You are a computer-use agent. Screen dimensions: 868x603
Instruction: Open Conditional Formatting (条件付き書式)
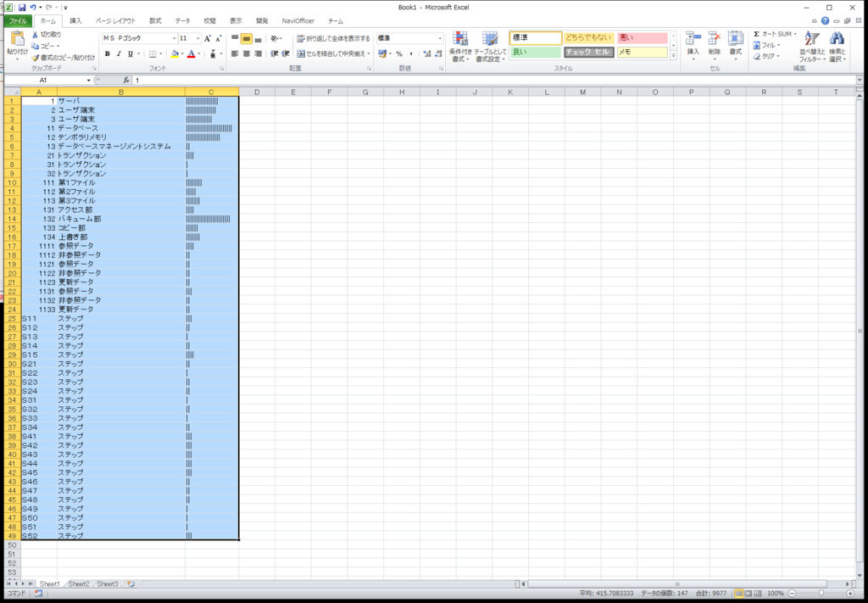tap(460, 47)
